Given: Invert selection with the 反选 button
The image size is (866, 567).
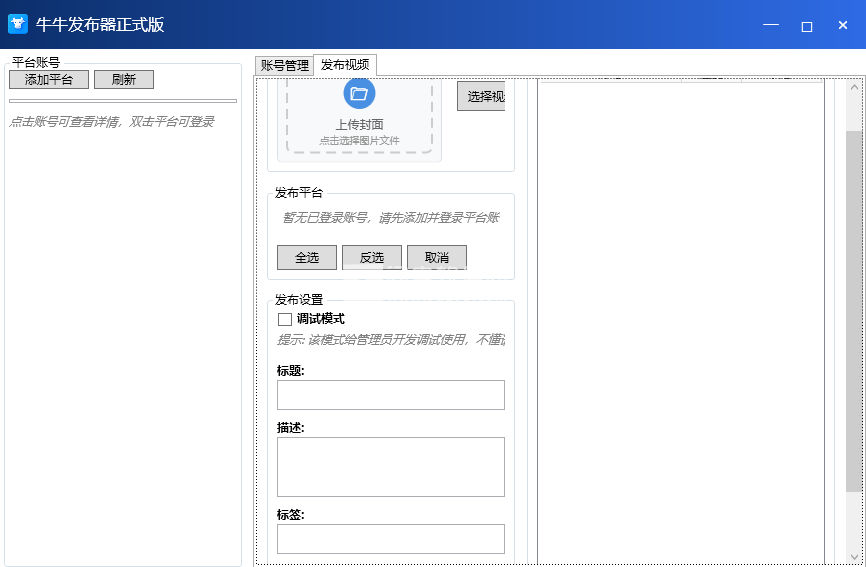Looking at the screenshot, I should pos(371,258).
